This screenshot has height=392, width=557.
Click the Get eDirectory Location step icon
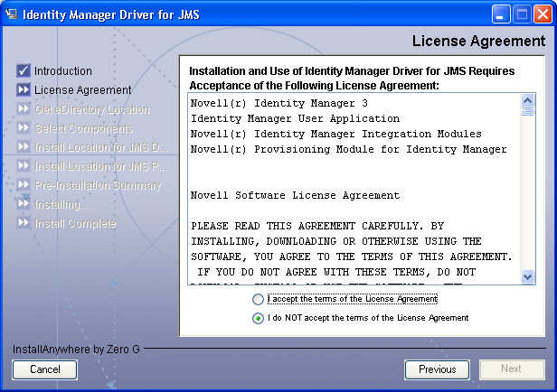coord(24,109)
